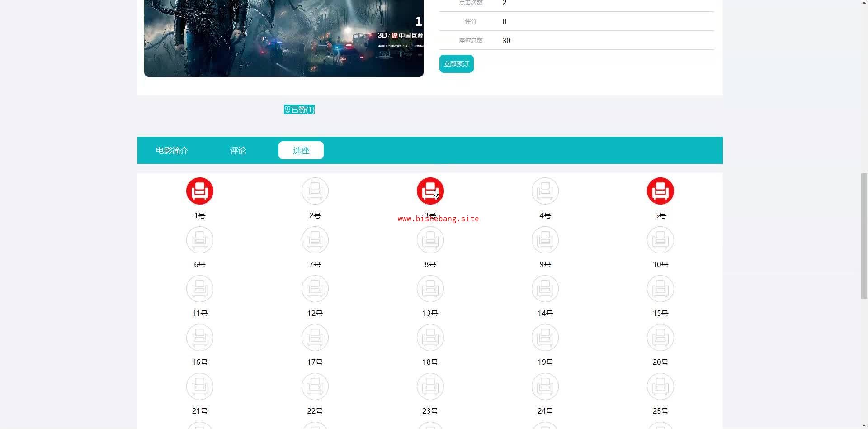Deselect the red seat 1号 icon
This screenshot has height=429, width=868.
click(200, 191)
